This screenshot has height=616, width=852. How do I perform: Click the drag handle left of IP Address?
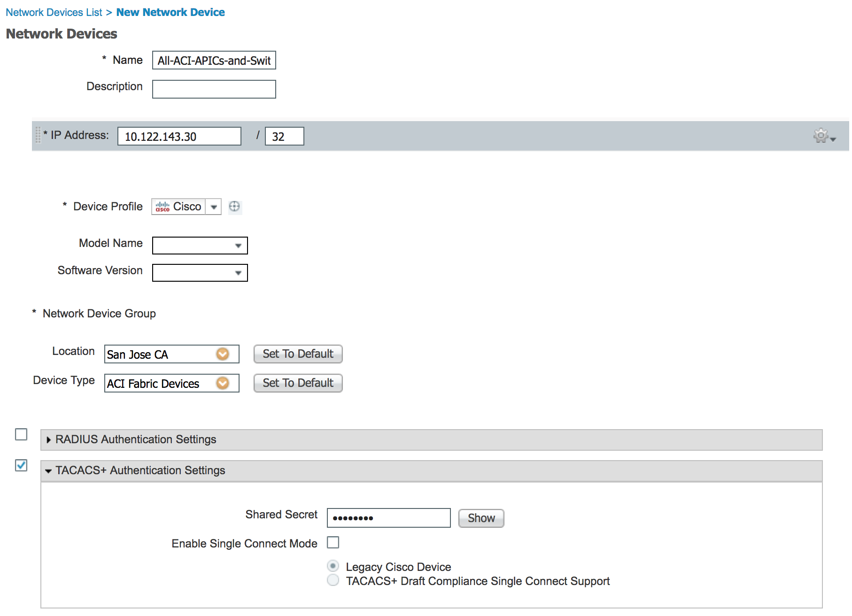pyautogui.click(x=38, y=135)
